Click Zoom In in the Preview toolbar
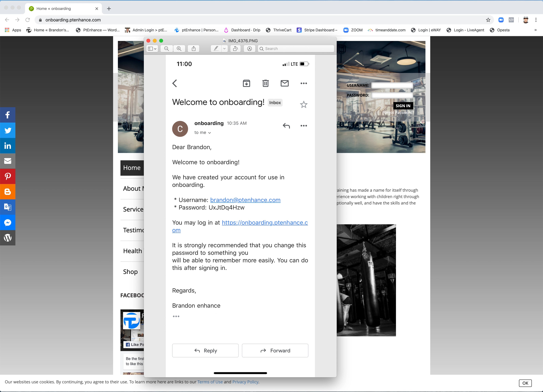This screenshot has width=543, height=392. click(179, 48)
